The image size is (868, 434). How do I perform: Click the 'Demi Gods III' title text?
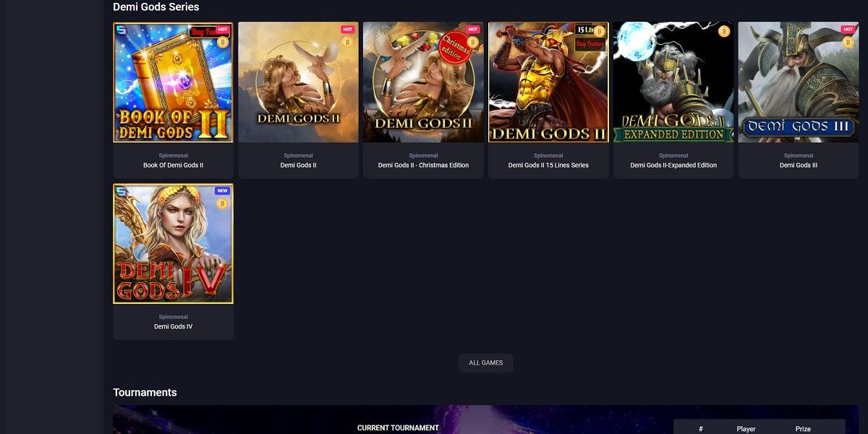pos(799,165)
